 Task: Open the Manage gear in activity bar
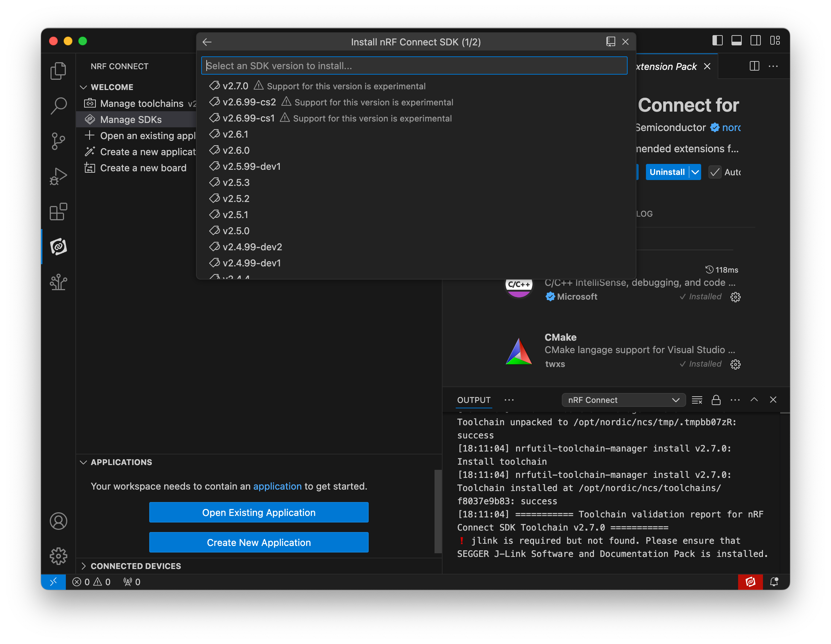58,556
